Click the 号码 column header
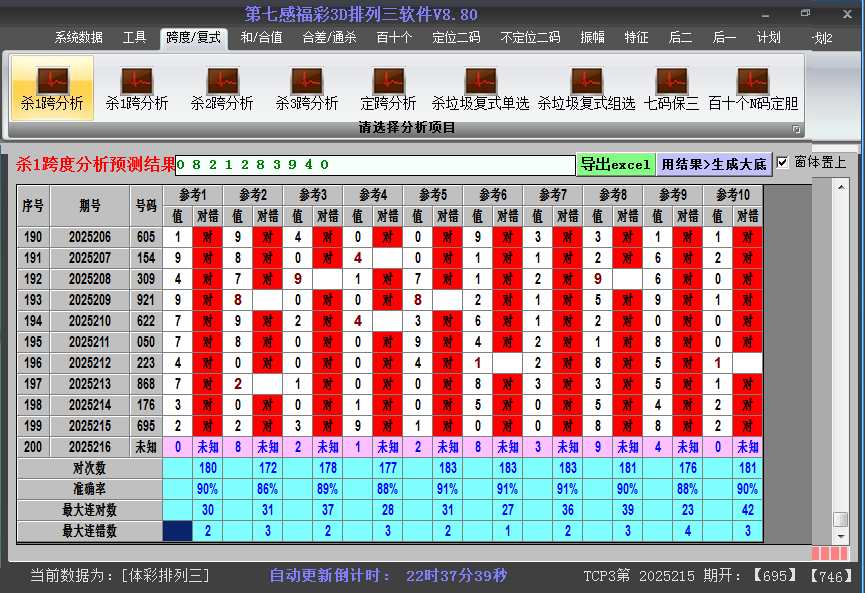 tap(146, 206)
